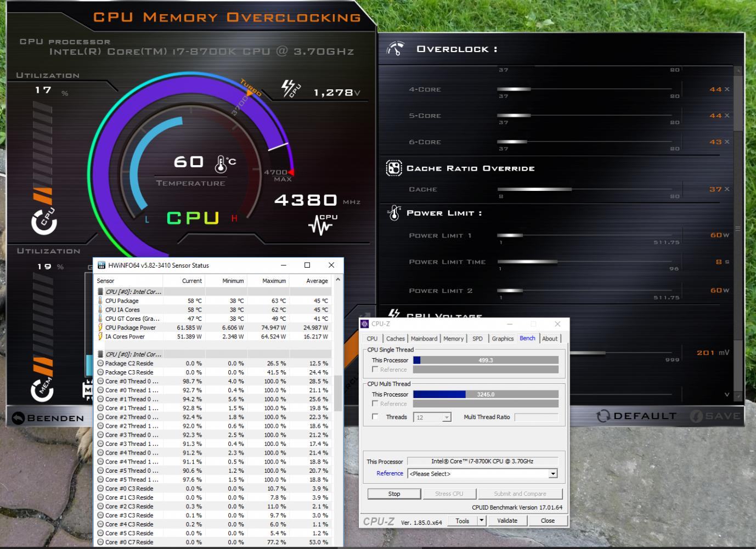Open the Mainboard tab in CPU-Z
Viewport: 756px width, 549px height.
[x=424, y=338]
